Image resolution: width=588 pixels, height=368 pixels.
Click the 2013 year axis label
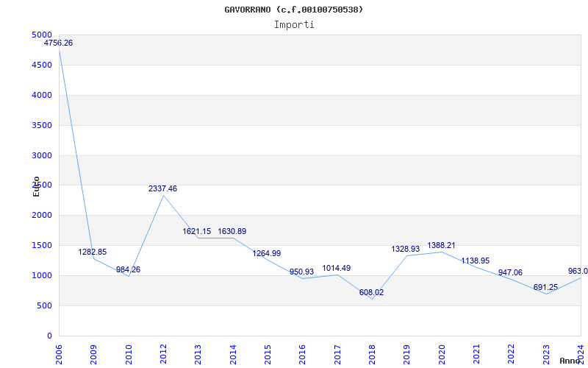point(198,354)
